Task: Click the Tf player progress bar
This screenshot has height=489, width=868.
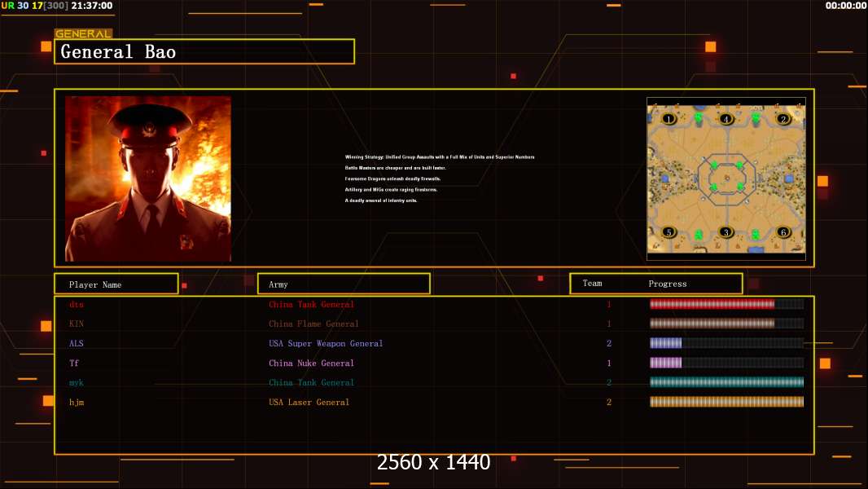Action: point(726,363)
